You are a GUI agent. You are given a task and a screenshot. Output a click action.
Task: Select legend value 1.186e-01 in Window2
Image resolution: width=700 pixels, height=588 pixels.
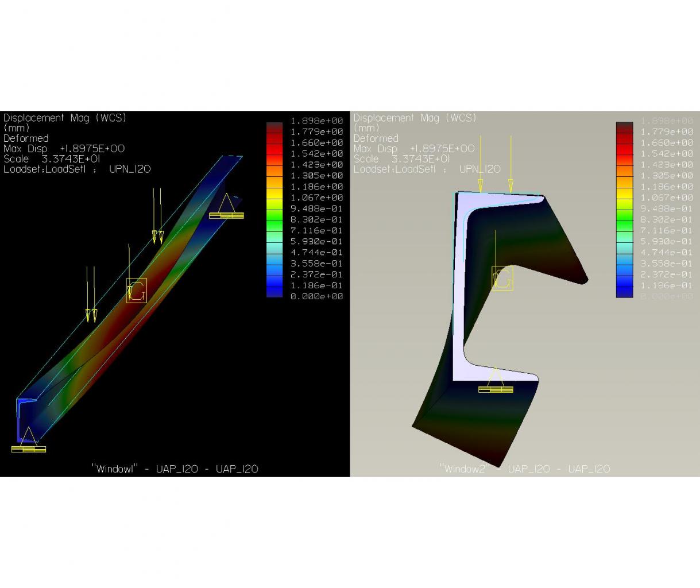[x=667, y=285]
